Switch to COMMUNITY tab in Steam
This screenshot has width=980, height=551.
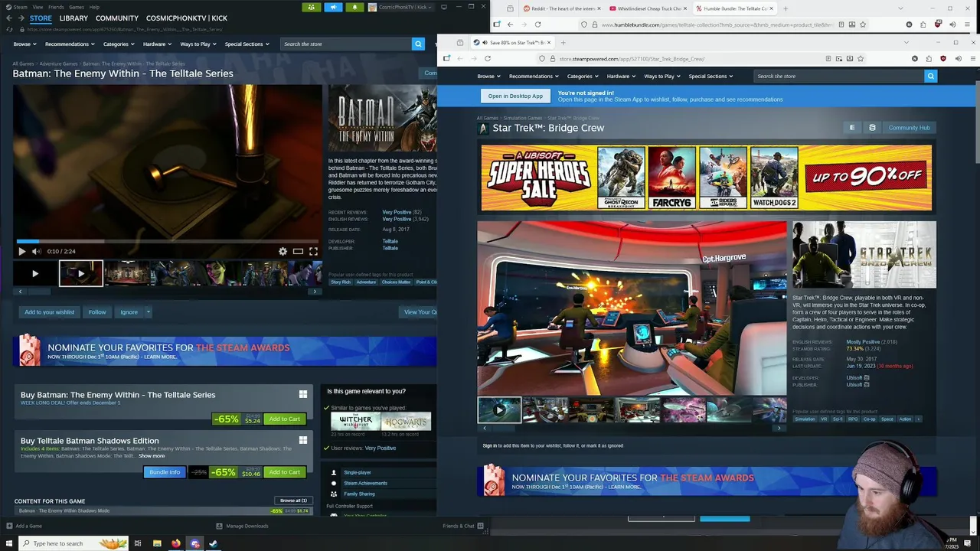click(117, 18)
